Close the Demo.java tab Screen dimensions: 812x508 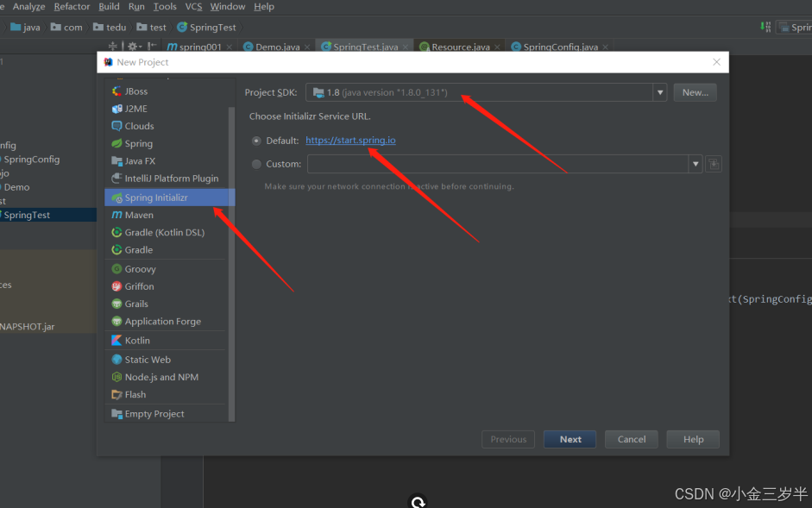pos(307,47)
